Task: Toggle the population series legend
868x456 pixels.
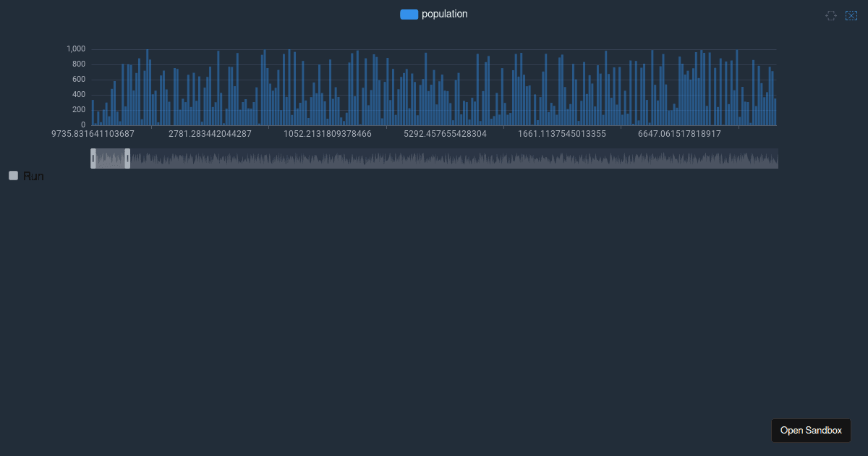Action: tap(434, 14)
